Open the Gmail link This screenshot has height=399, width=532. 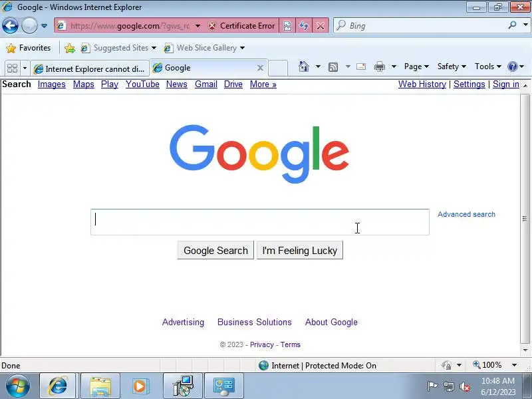click(206, 84)
